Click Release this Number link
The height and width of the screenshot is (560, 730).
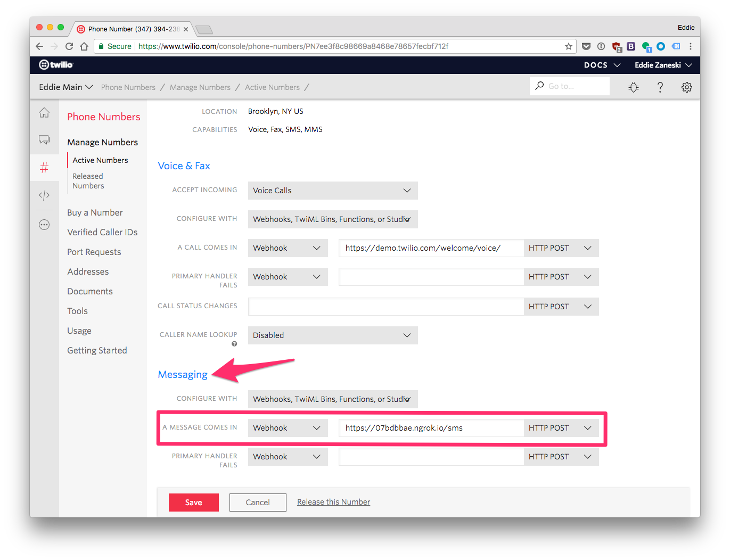coord(333,502)
